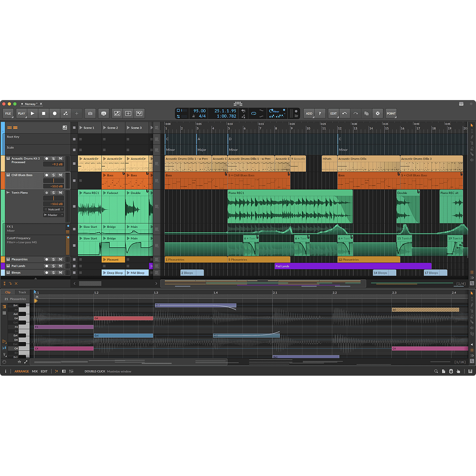Enable the arranger loop icon in the transport
The height and width of the screenshot is (476, 476).
[x=254, y=113]
